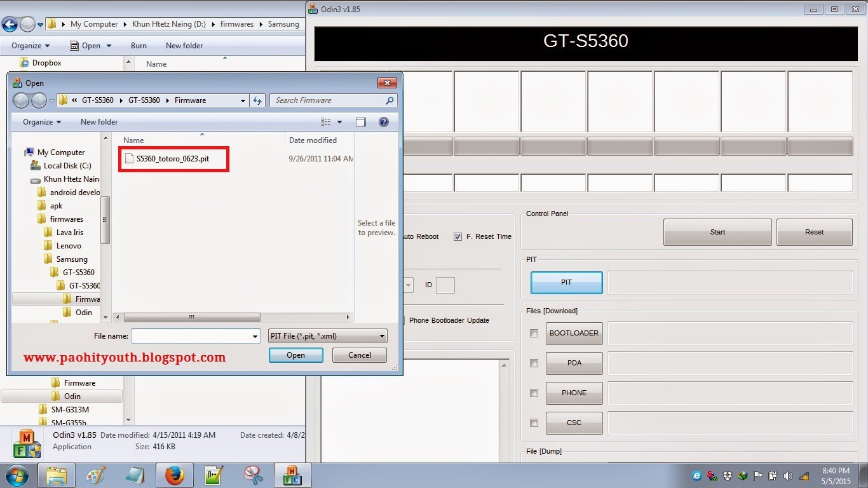This screenshot has width=868, height=488.
Task: Open the Snipping Tool taskbar icon
Action: coord(254,475)
